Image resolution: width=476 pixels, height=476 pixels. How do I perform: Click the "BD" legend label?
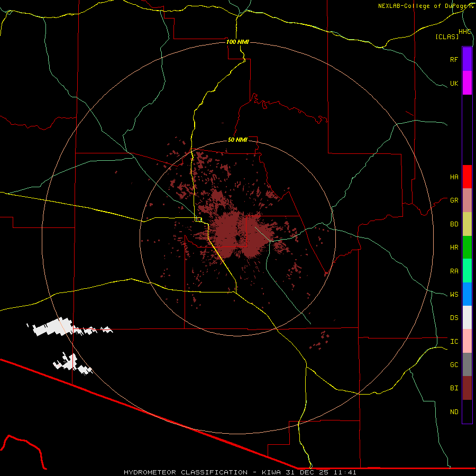[x=454, y=224]
